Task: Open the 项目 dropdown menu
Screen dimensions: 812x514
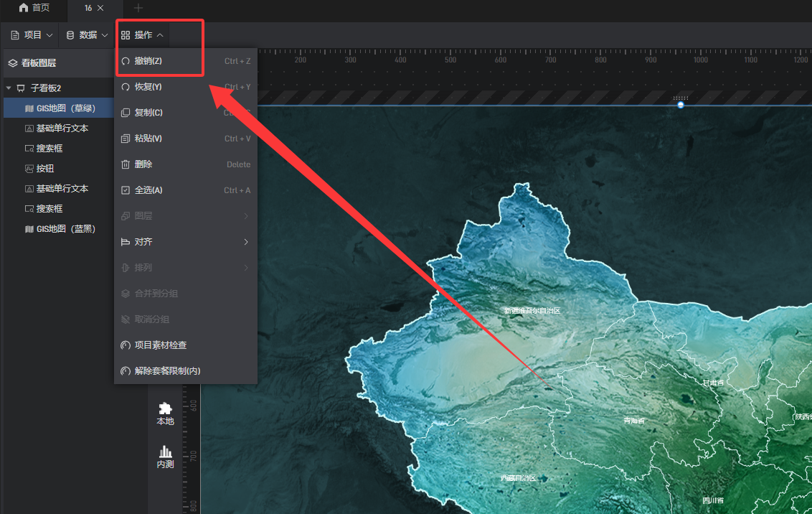Action: 32,34
